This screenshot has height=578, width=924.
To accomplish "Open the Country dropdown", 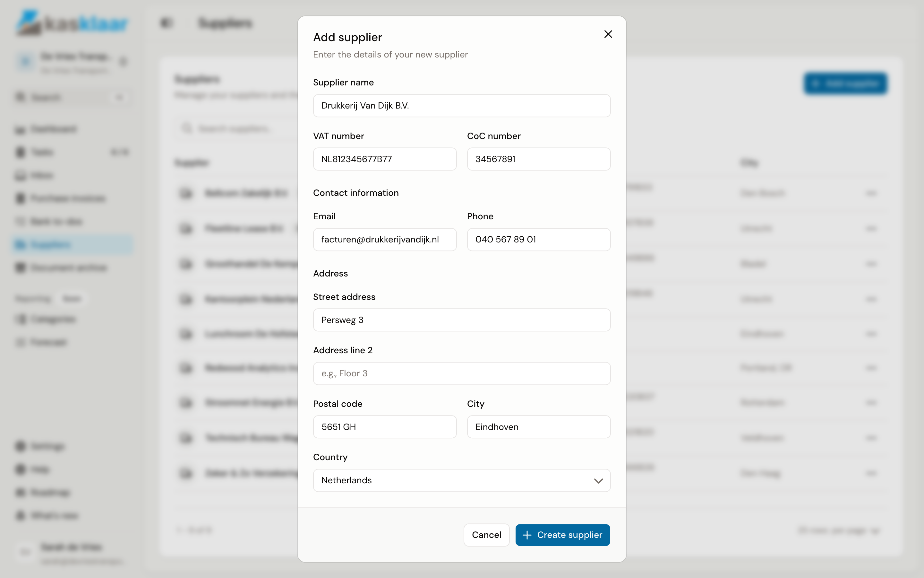I will pos(462,480).
